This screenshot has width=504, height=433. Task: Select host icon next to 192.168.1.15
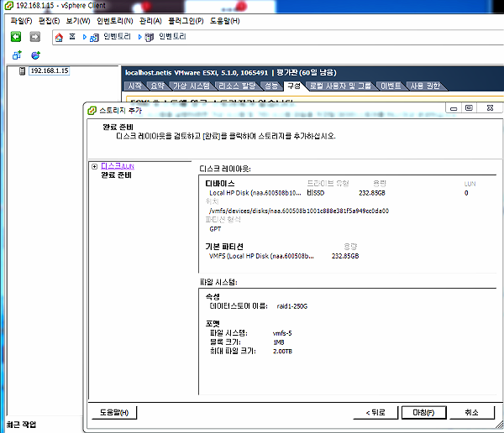(22, 71)
